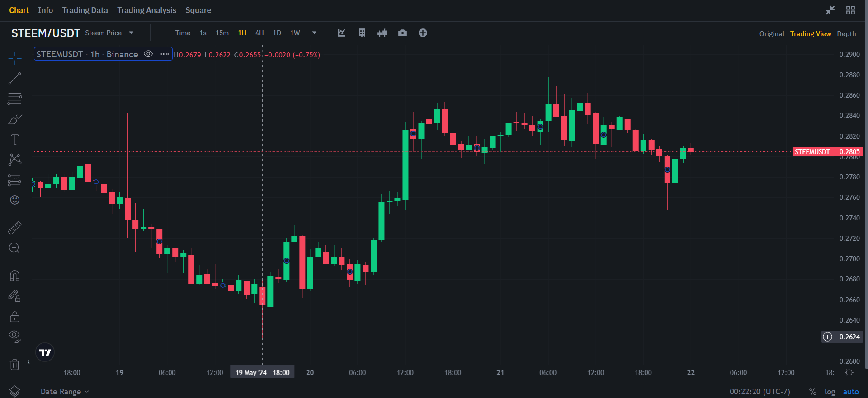This screenshot has width=868, height=398.
Task: Select the Time line interval
Action: click(183, 33)
